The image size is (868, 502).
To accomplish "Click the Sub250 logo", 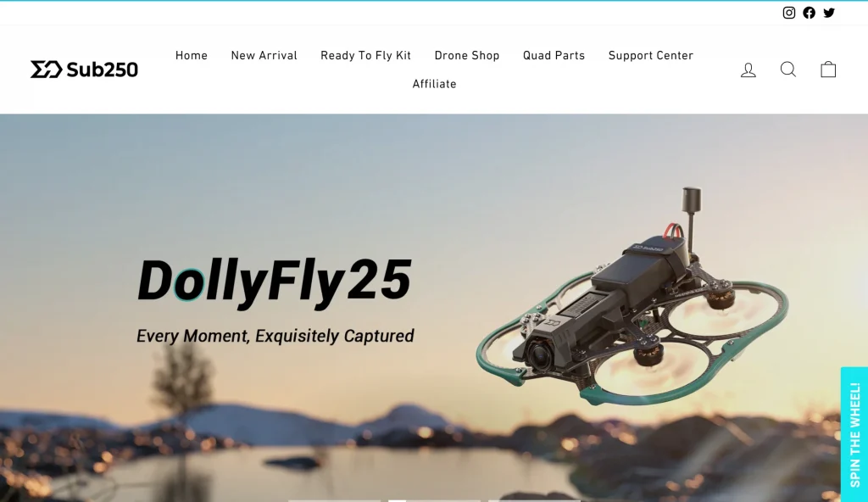I will (x=84, y=70).
